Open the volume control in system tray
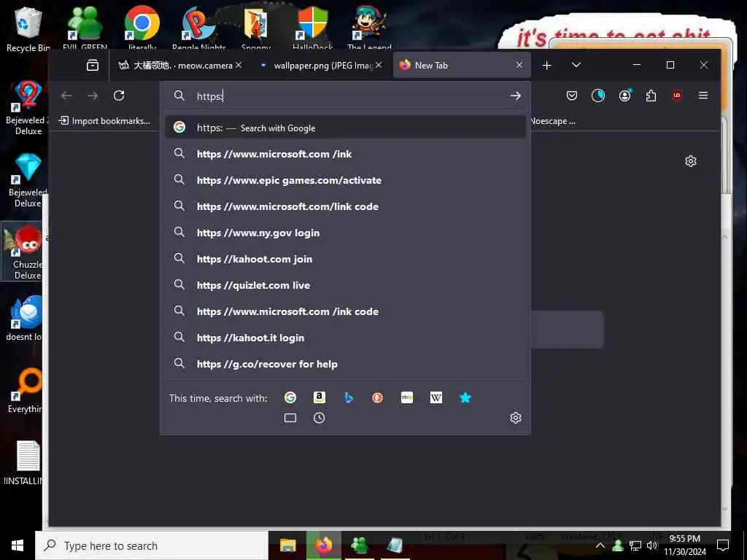747x560 pixels. click(651, 545)
